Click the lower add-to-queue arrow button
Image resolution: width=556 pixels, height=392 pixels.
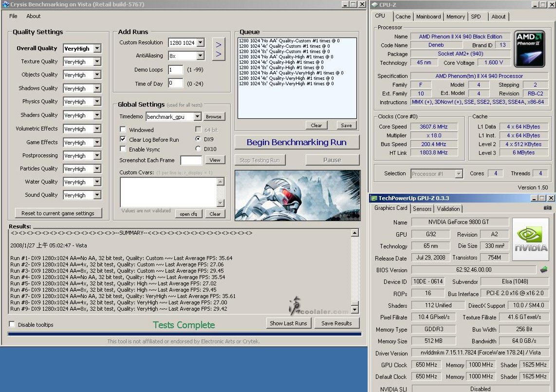(219, 54)
